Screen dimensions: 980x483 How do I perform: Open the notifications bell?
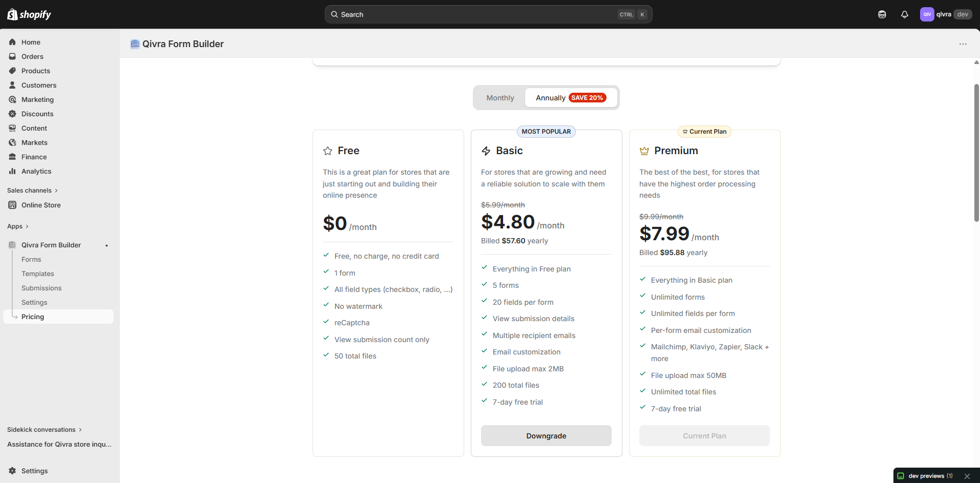905,14
